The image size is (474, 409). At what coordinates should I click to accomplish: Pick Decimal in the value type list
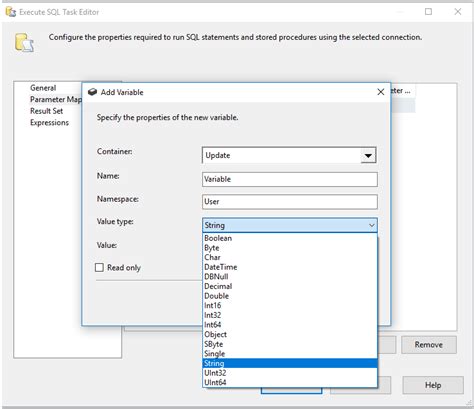pyautogui.click(x=290, y=286)
